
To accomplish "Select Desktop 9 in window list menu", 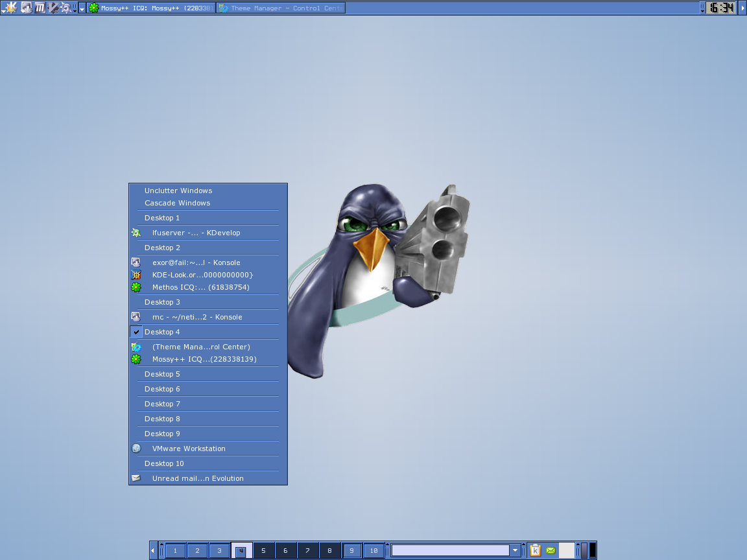I will click(x=208, y=434).
